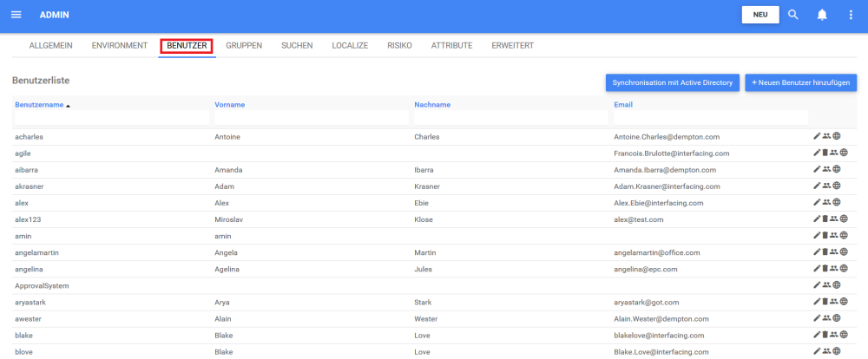Edit user acharles with pencil icon
Viewport: 868px width, 359px height.
pos(817,136)
